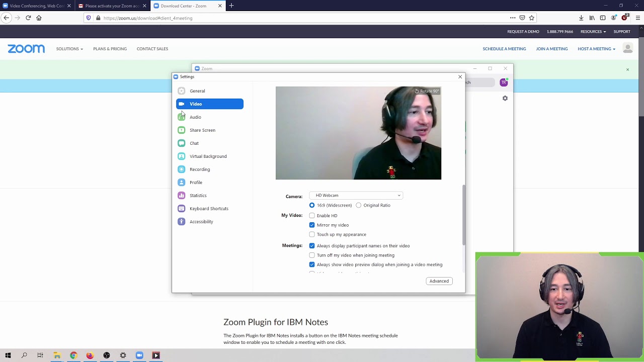This screenshot has width=644, height=362.
Task: Go to Share Screen settings
Action: [x=209, y=130]
